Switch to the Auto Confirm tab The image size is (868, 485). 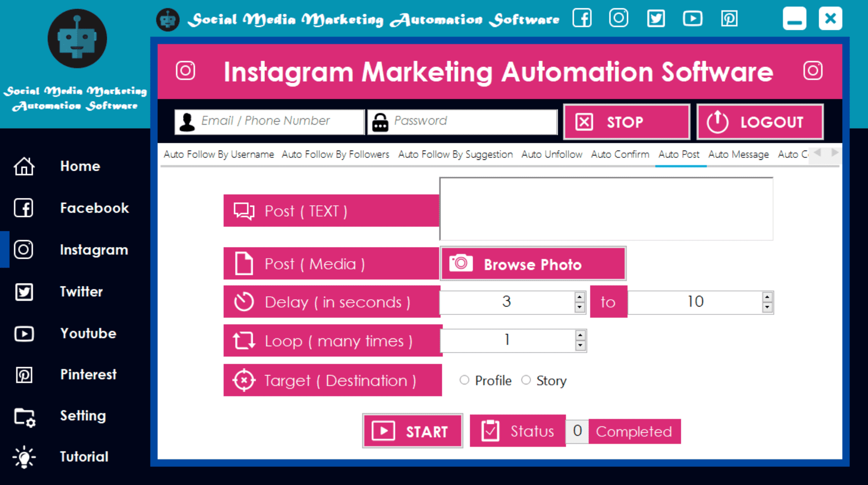pos(620,154)
